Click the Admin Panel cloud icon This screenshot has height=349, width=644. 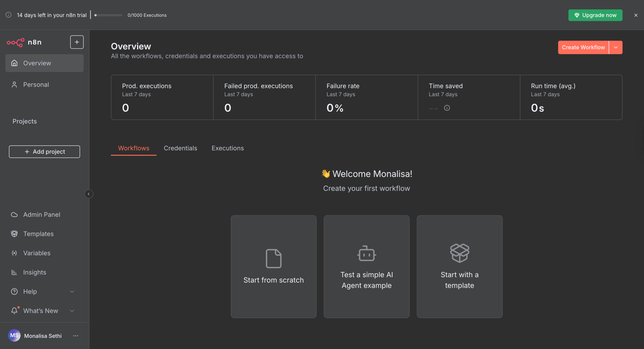pos(14,214)
